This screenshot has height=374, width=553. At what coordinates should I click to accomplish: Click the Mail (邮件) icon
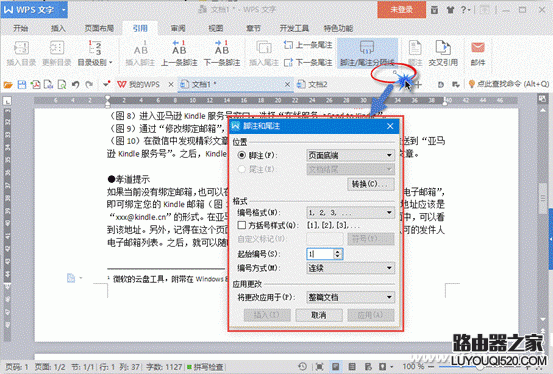(478, 47)
